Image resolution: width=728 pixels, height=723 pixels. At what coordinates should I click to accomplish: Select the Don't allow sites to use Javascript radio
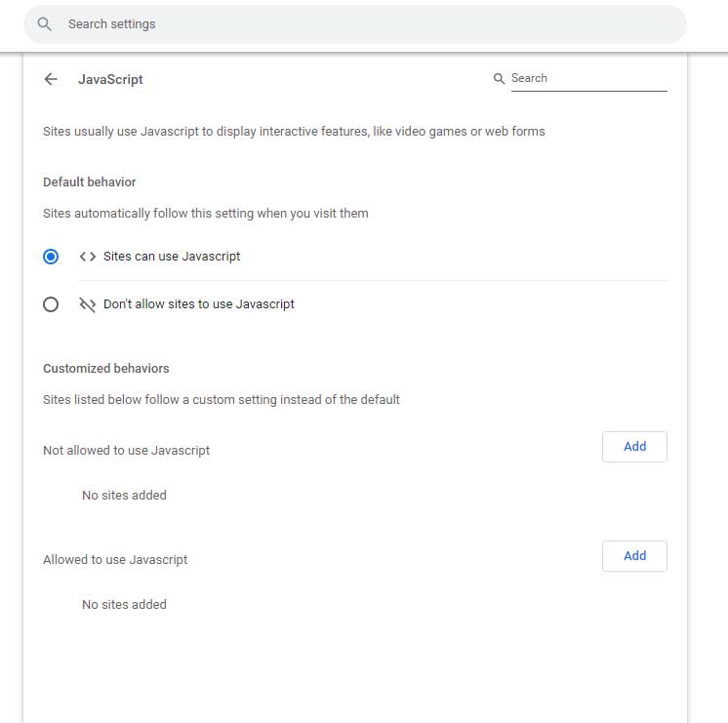[x=51, y=304]
